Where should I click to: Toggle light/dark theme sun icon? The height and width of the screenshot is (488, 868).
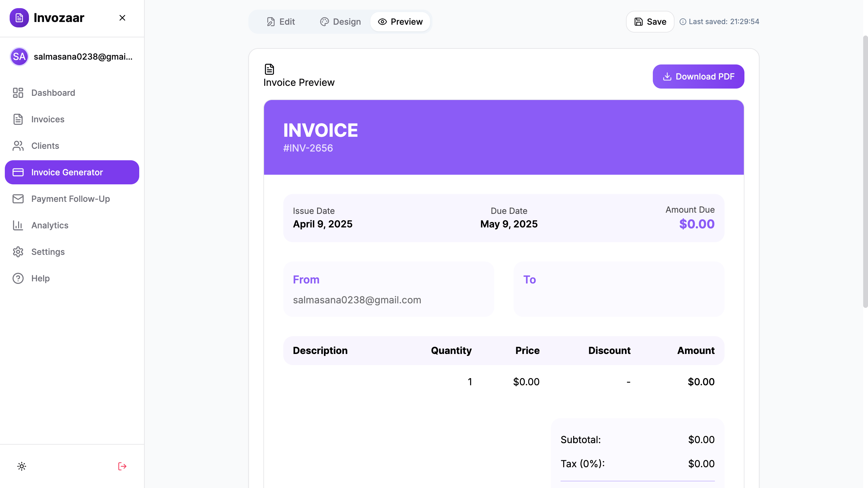(22, 466)
